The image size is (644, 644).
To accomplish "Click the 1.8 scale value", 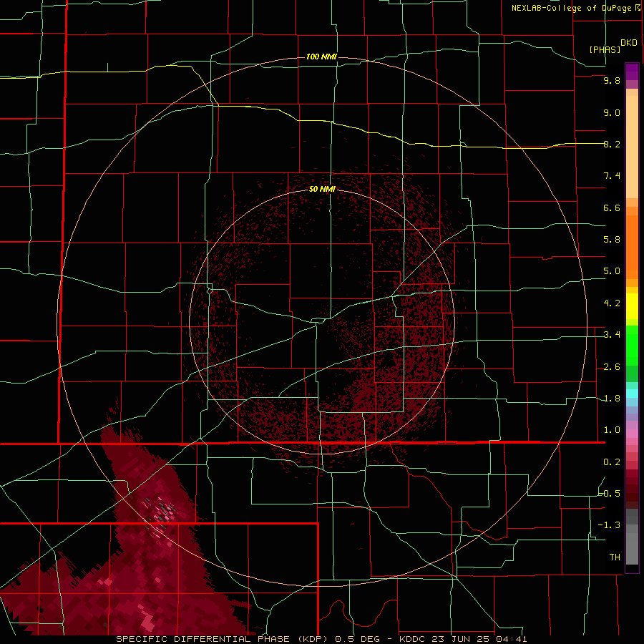I will (612, 399).
